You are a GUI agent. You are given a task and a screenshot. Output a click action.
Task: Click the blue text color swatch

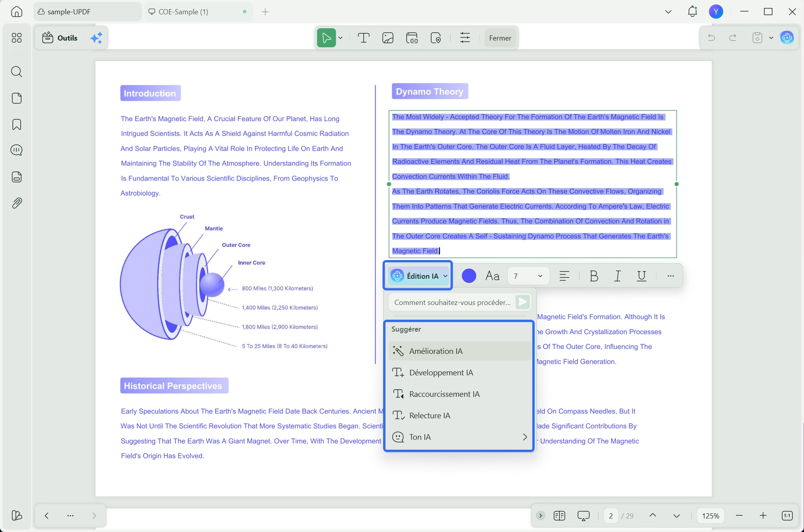pyautogui.click(x=469, y=276)
